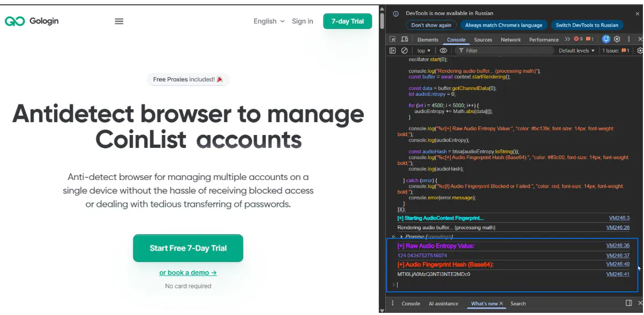Click the No card required text
This screenshot has height=315, width=644.
pyautogui.click(x=188, y=286)
